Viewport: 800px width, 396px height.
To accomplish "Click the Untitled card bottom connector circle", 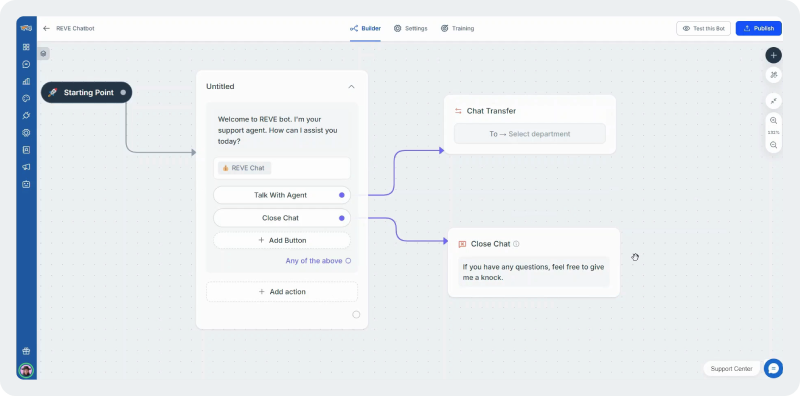I will click(x=356, y=314).
